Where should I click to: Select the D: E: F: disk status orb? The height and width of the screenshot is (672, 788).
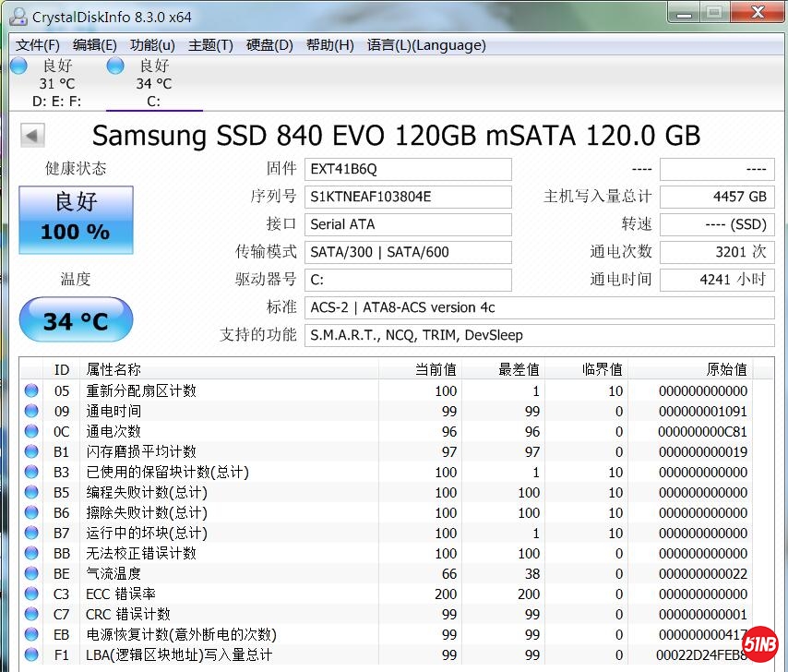pyautogui.click(x=18, y=66)
